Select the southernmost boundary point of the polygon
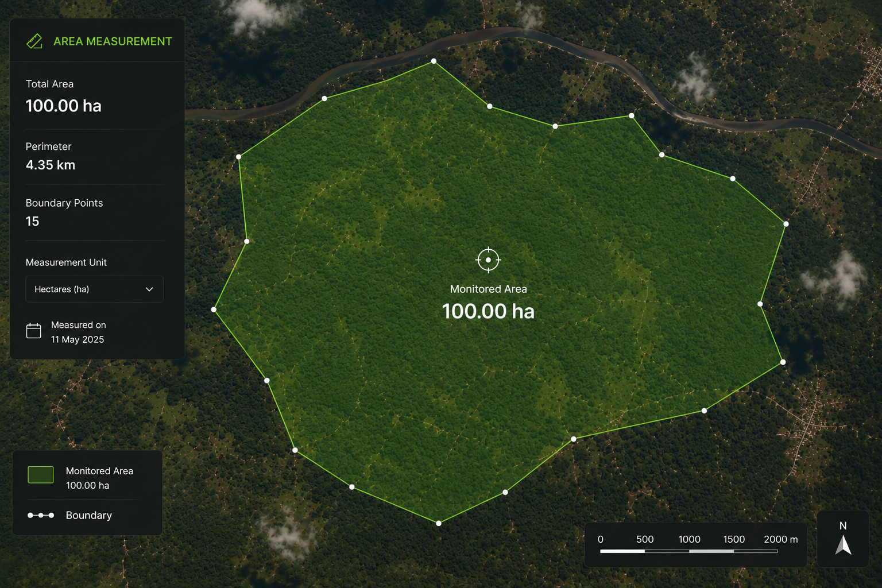This screenshot has width=882, height=588. pyautogui.click(x=439, y=523)
